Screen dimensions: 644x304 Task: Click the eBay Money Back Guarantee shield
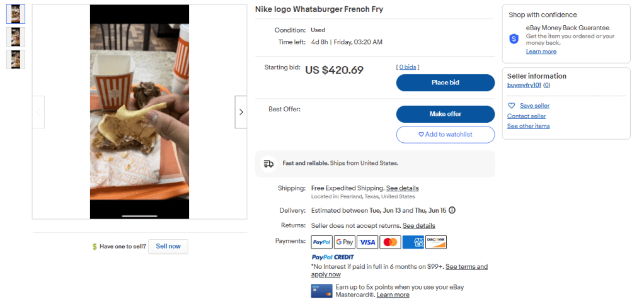[514, 38]
